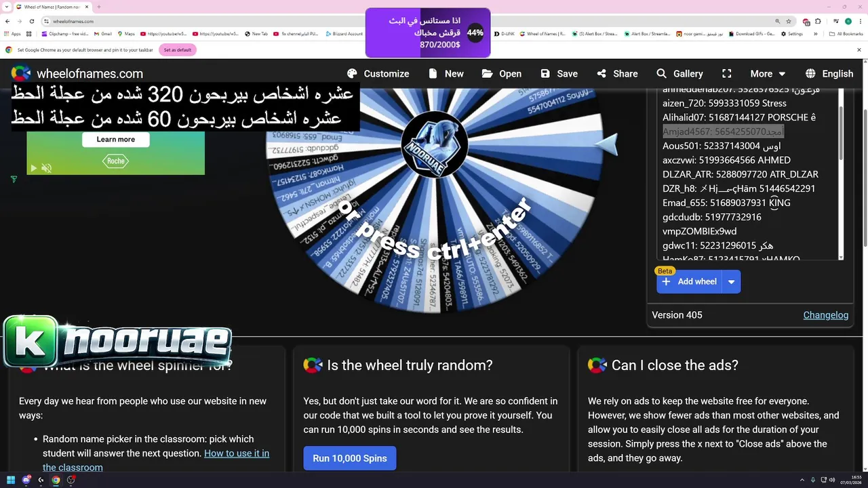Select the Amjad4567 entry line
The width and height of the screenshot is (868, 488).
pyautogui.click(x=724, y=131)
